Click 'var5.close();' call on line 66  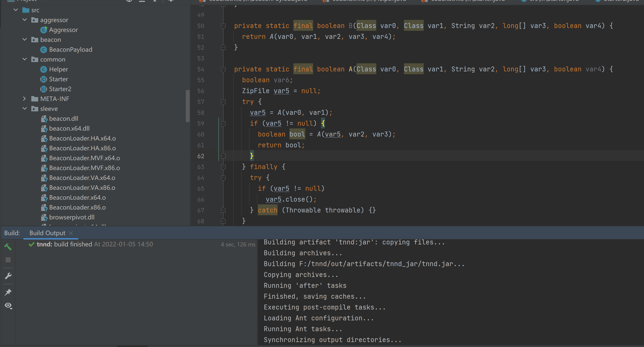[x=291, y=199]
